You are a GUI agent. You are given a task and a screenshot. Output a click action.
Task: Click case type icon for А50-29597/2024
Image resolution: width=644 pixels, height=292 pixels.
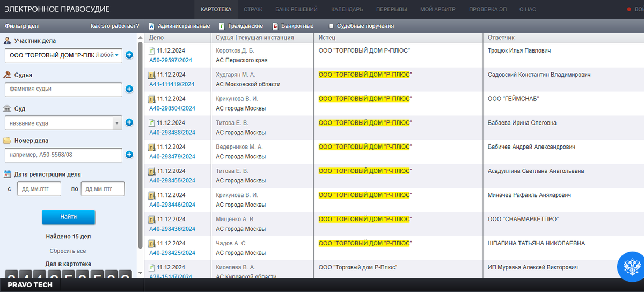152,50
